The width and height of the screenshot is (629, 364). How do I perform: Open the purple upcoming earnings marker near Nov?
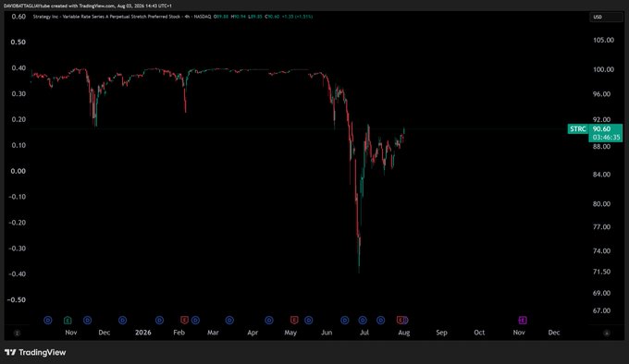click(523, 320)
